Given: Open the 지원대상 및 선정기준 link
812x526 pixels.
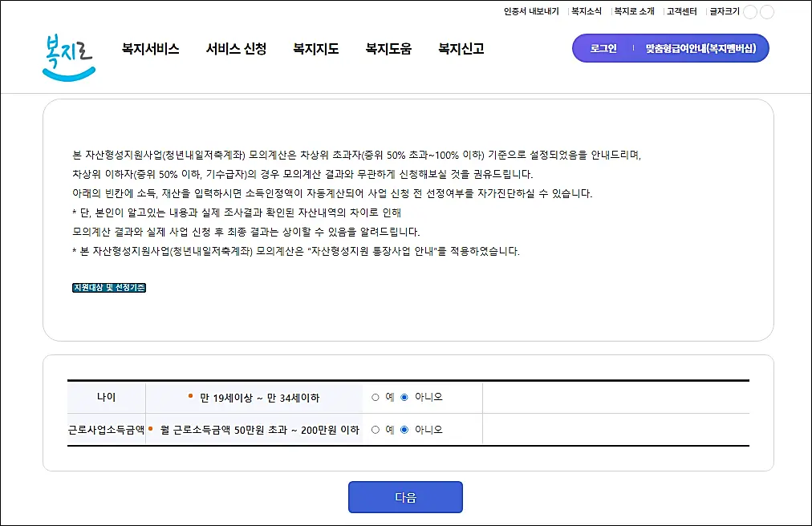Looking at the screenshot, I should coord(108,287).
